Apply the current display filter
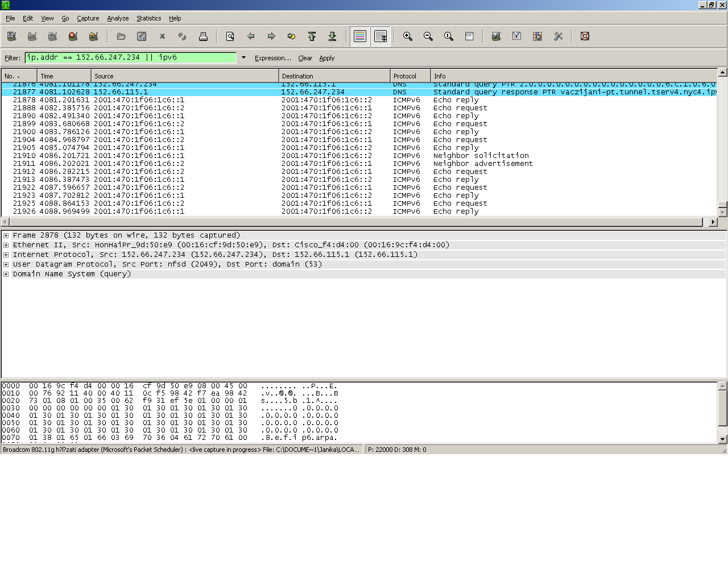This screenshot has width=728, height=582. click(327, 57)
